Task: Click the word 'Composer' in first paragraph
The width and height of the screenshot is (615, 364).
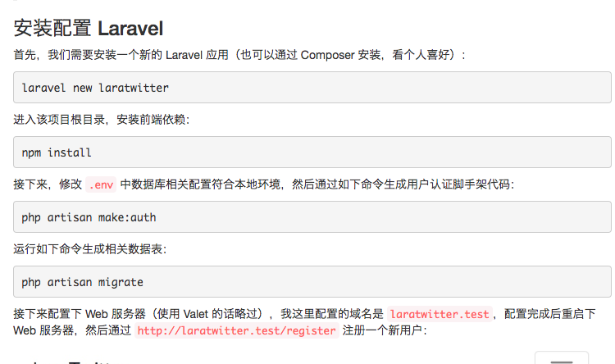Action: [327, 55]
